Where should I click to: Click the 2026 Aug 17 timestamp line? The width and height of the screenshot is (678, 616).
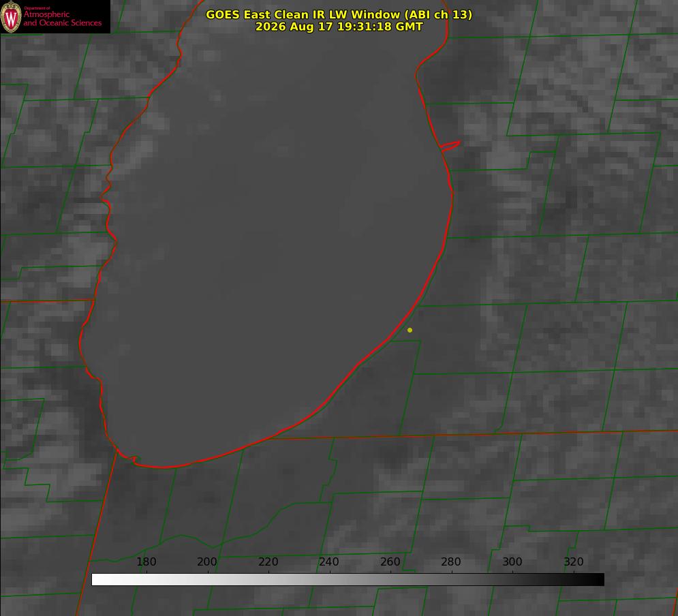(x=339, y=27)
